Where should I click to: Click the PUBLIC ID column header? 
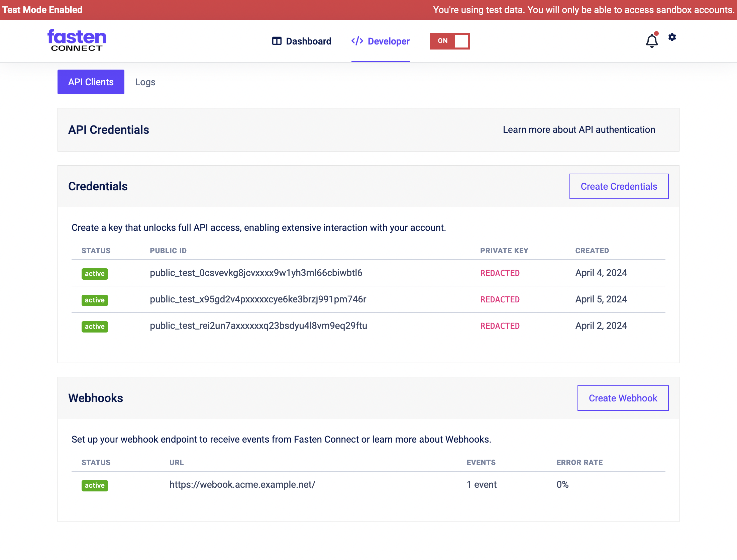(x=168, y=251)
